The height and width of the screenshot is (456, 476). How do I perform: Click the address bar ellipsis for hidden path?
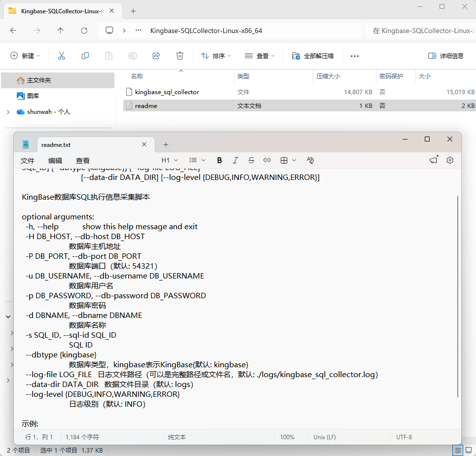[x=138, y=31]
